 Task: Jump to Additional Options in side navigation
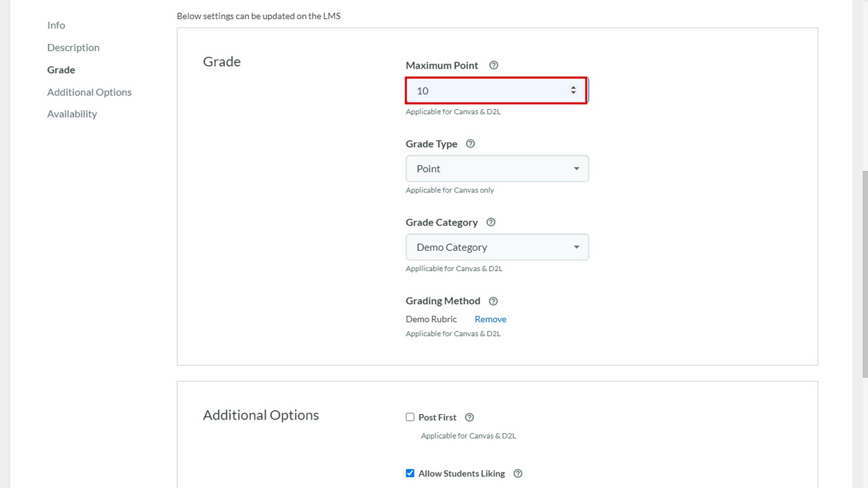[90, 92]
